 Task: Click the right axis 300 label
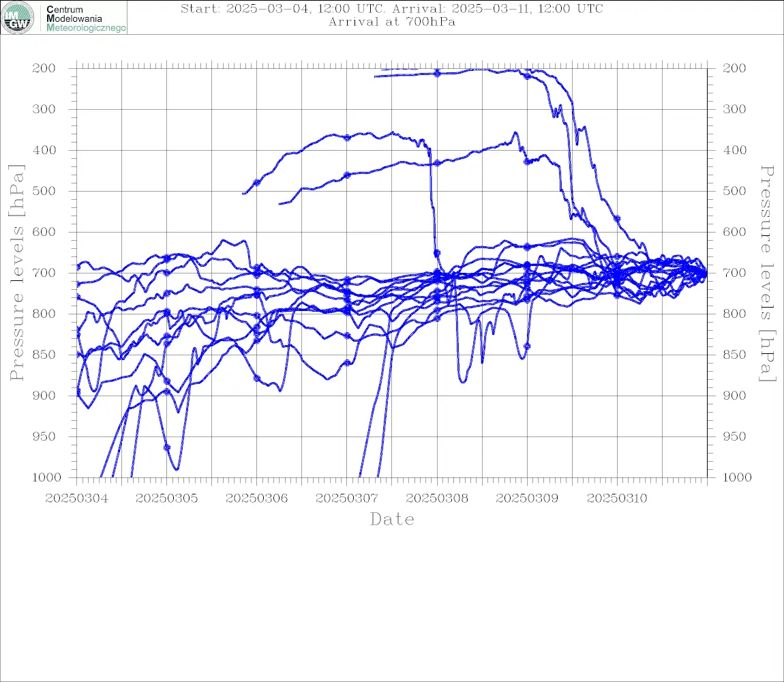click(734, 109)
